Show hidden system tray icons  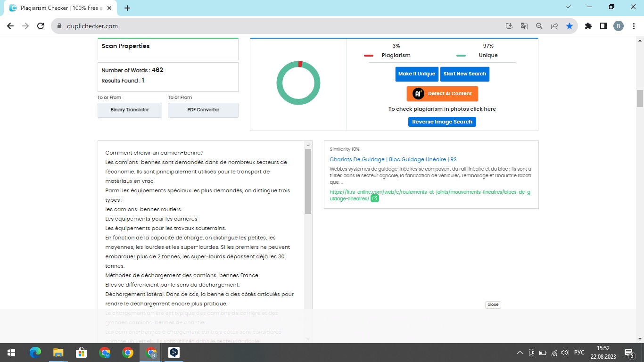click(x=520, y=353)
